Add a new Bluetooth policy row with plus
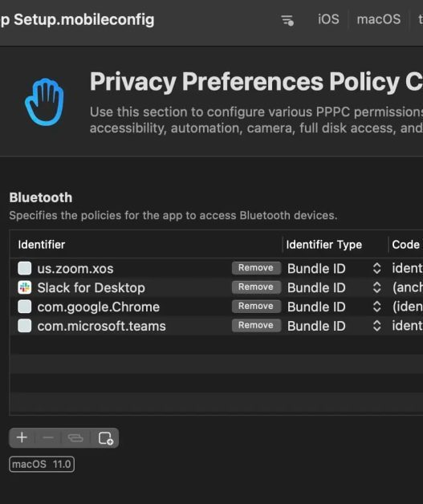The width and height of the screenshot is (423, 504). click(22, 437)
